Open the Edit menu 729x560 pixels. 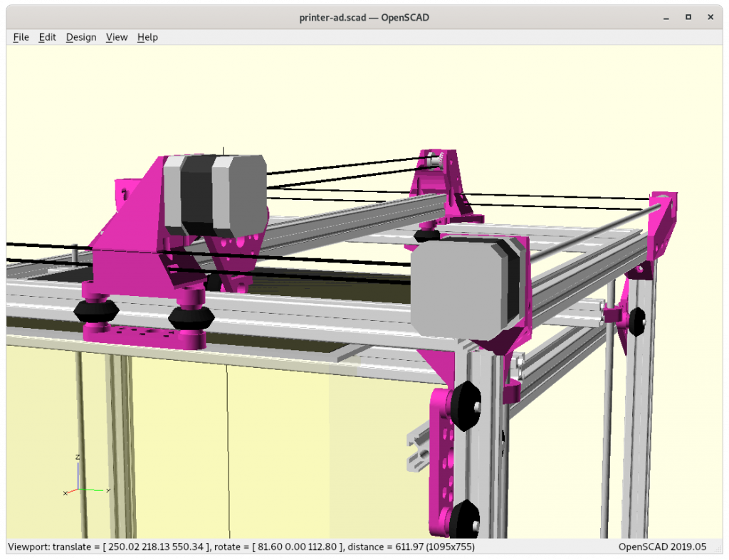[48, 37]
